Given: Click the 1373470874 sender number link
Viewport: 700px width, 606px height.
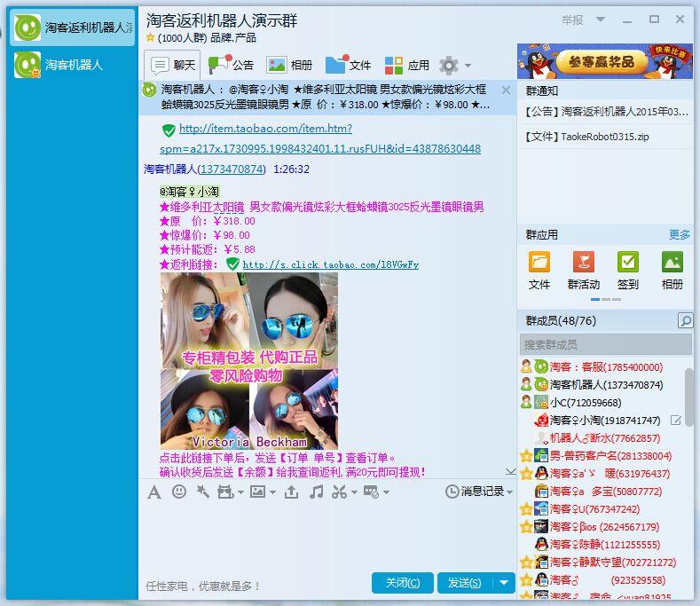Looking at the screenshot, I should [x=232, y=169].
